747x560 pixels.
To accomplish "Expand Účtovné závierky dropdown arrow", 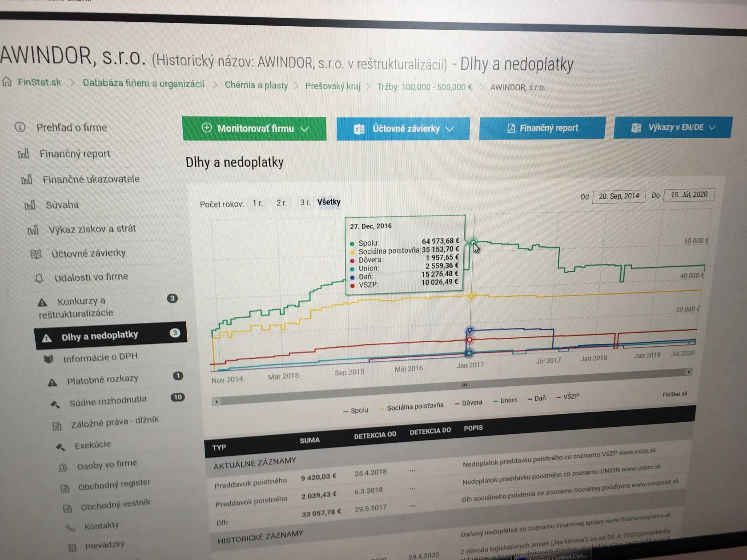I will tap(450, 129).
